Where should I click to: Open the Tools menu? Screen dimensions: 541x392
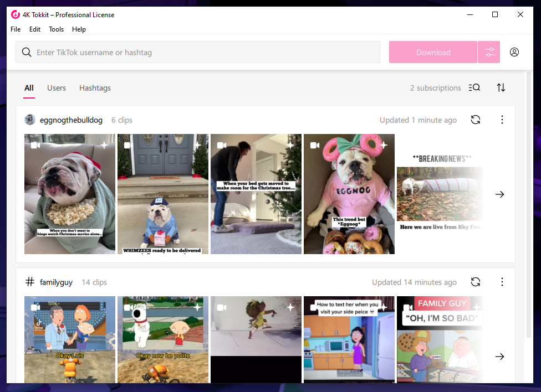tap(56, 29)
